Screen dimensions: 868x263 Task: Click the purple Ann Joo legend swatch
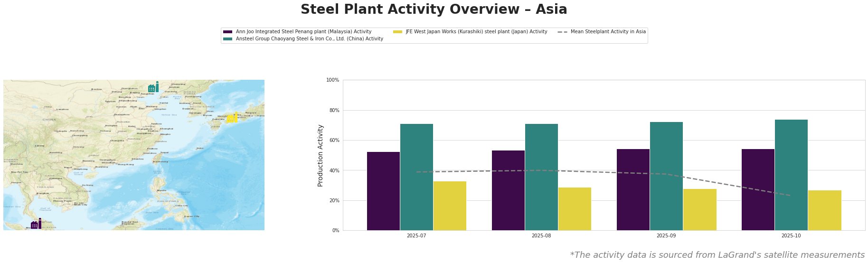(x=227, y=32)
